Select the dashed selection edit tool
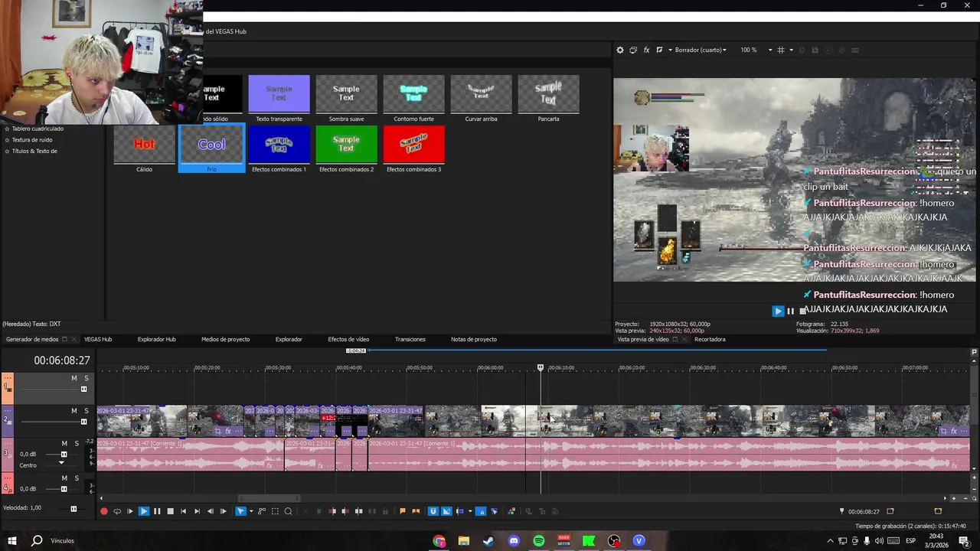The image size is (980, 551). tap(275, 511)
